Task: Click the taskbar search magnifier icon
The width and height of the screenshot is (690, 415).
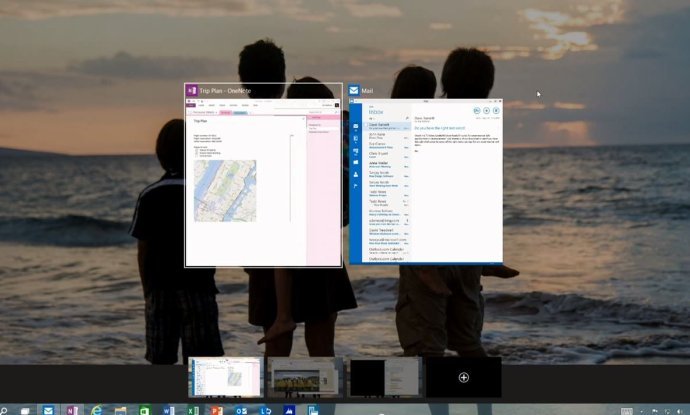Action: pyautogui.click(x=3, y=410)
